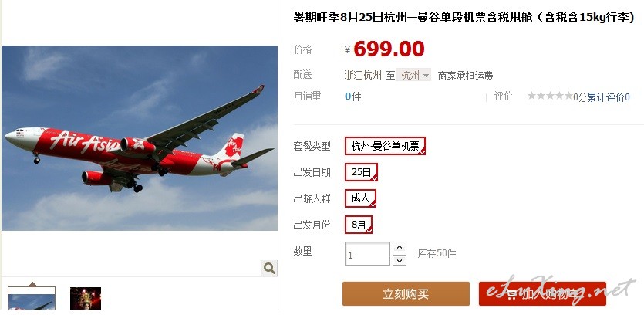Click the 699.00 price amount
This screenshot has height=315, width=644.
click(x=389, y=49)
